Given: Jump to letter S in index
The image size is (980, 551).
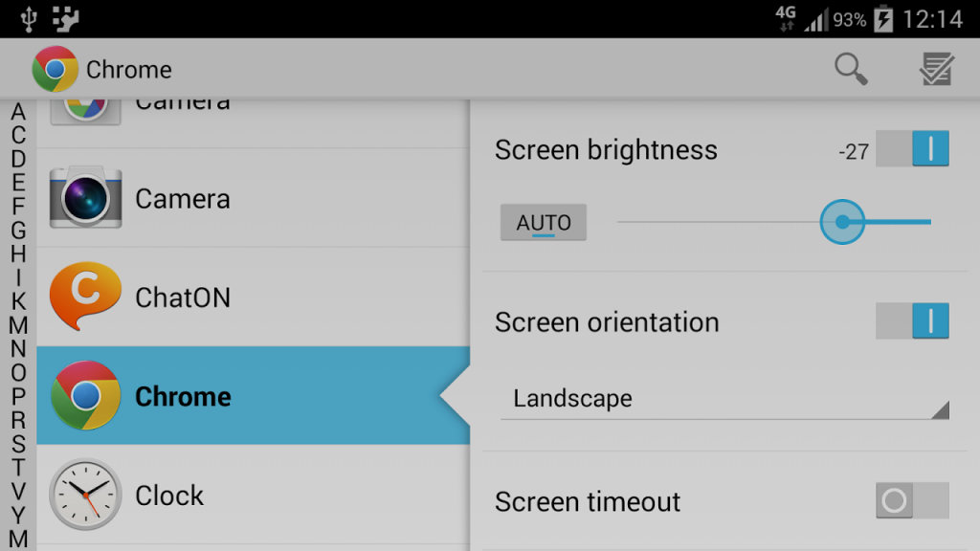Looking at the screenshot, I should click(x=18, y=444).
